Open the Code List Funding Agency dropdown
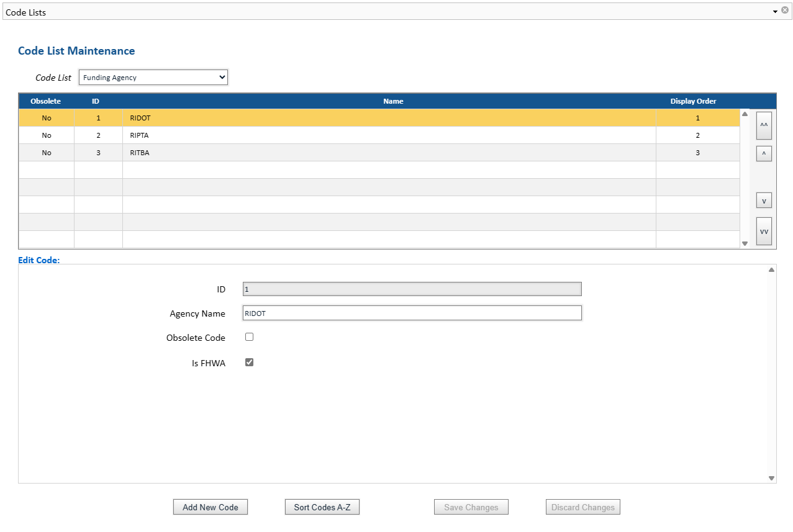 pos(153,78)
